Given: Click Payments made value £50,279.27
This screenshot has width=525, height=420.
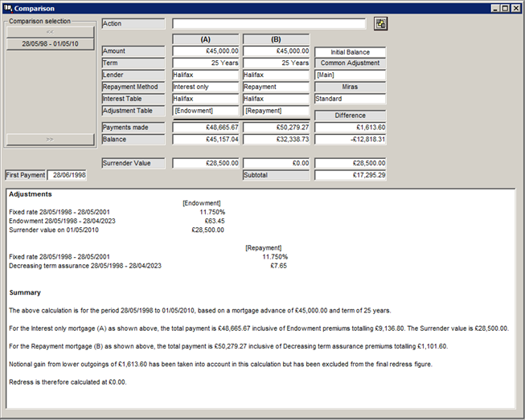Looking at the screenshot, I should (x=276, y=128).
